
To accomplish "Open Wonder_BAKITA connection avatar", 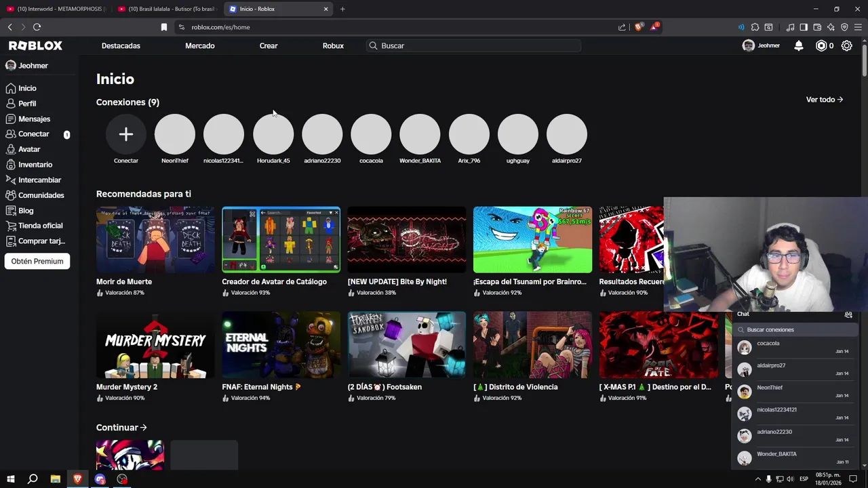I will tap(420, 134).
